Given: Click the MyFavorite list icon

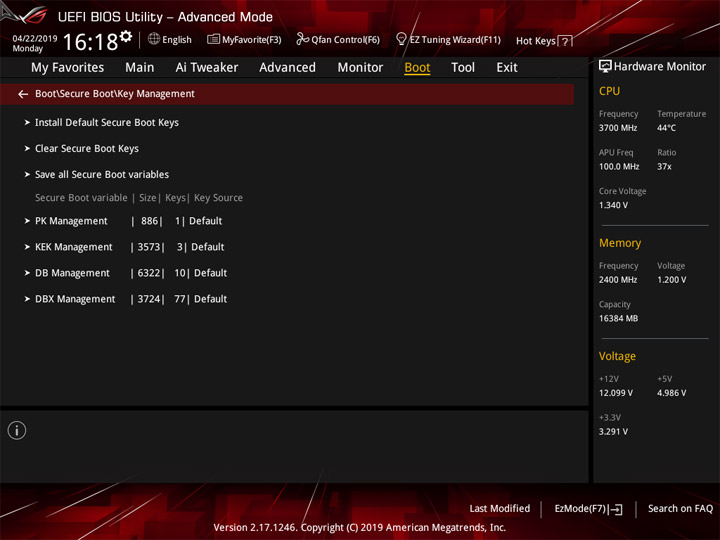Looking at the screenshot, I should coord(213,39).
